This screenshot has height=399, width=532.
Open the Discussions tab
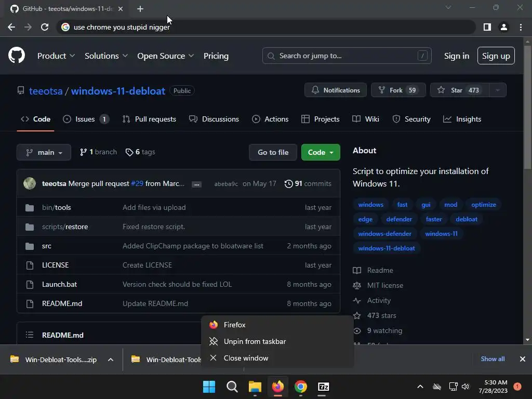[x=214, y=119]
